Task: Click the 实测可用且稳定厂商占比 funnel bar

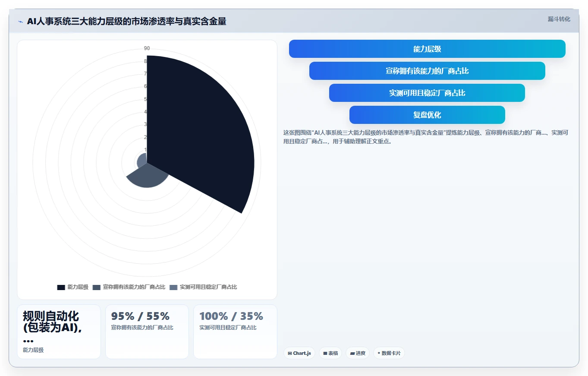Action: pos(427,93)
